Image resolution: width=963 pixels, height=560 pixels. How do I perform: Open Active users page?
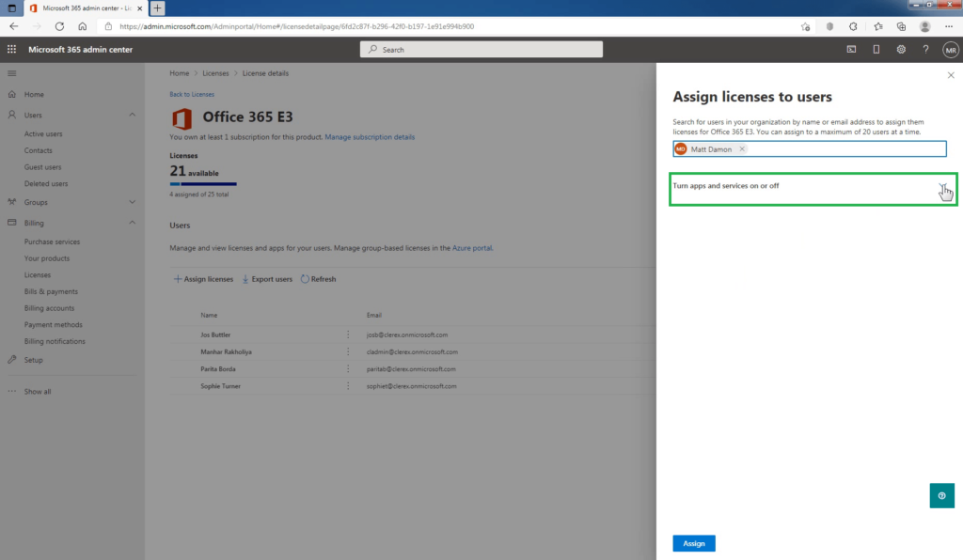[43, 133]
